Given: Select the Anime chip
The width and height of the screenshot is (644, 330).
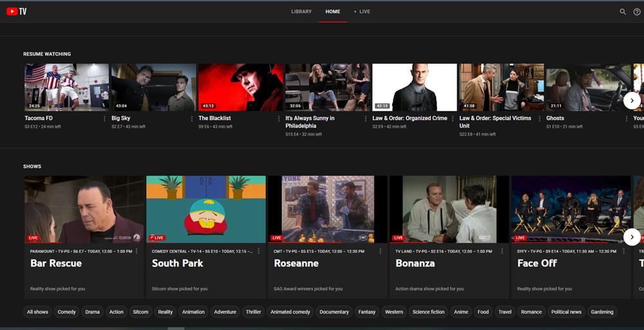Looking at the screenshot, I should 461,312.
